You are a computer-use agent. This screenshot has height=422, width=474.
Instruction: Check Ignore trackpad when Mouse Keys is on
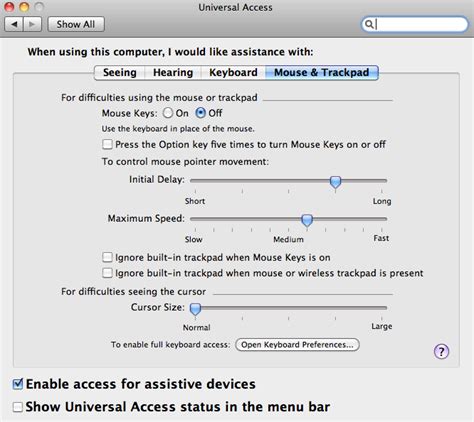coord(107,257)
